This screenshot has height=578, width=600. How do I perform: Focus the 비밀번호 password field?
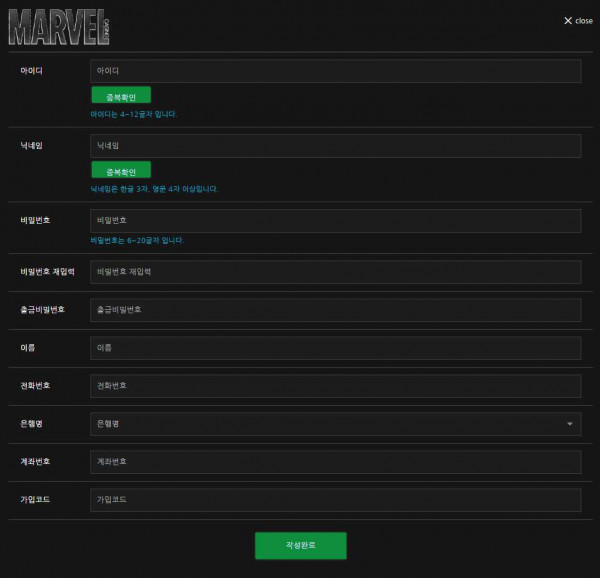(x=336, y=221)
